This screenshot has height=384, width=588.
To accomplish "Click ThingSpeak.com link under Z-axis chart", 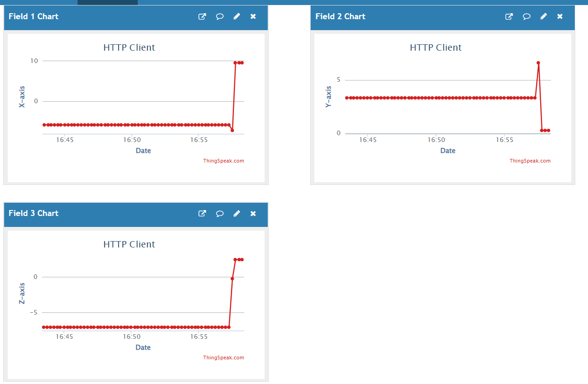I will (224, 358).
